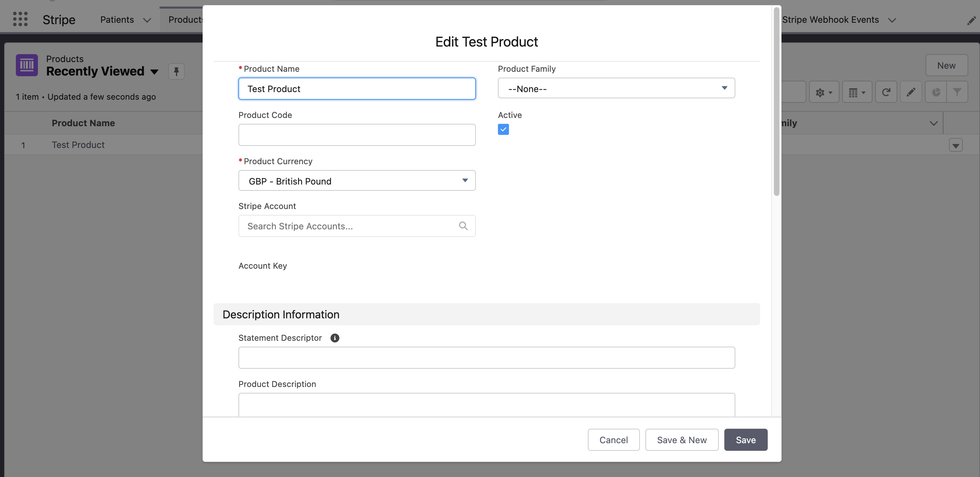This screenshot has height=477, width=980.
Task: Pin the Recently Viewed list view
Action: 176,71
